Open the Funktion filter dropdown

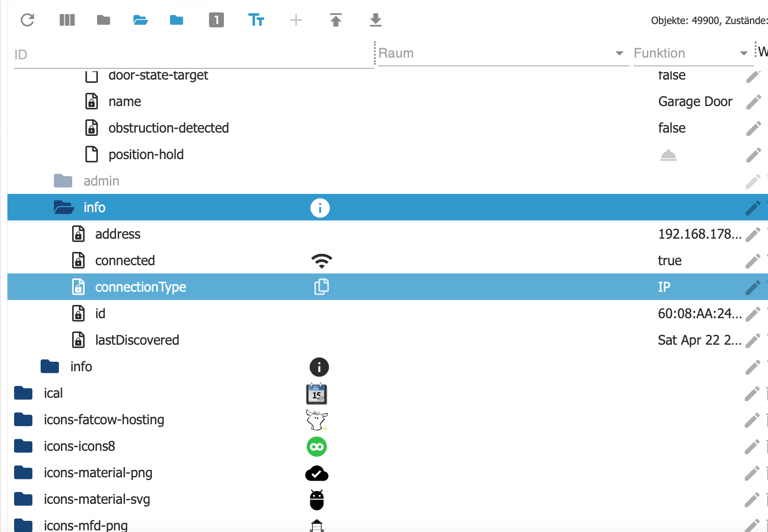[744, 53]
